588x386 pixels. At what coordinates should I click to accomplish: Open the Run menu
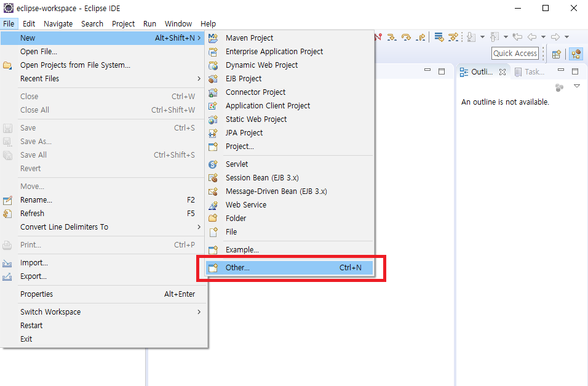149,23
